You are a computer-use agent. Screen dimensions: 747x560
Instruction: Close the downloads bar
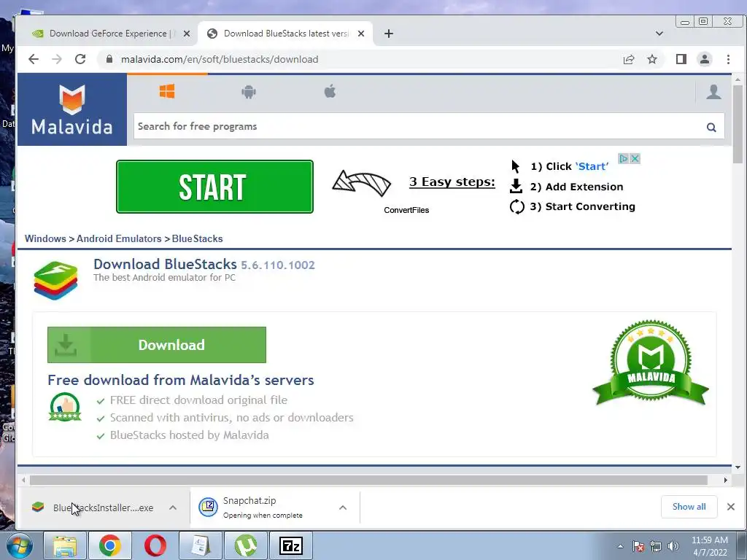pos(731,507)
